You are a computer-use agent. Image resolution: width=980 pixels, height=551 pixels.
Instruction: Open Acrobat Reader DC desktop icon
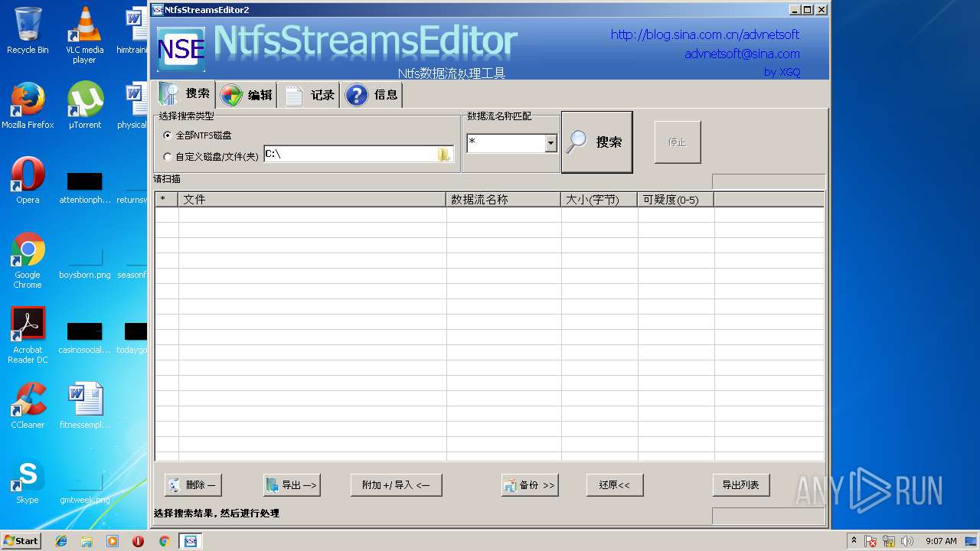point(28,335)
